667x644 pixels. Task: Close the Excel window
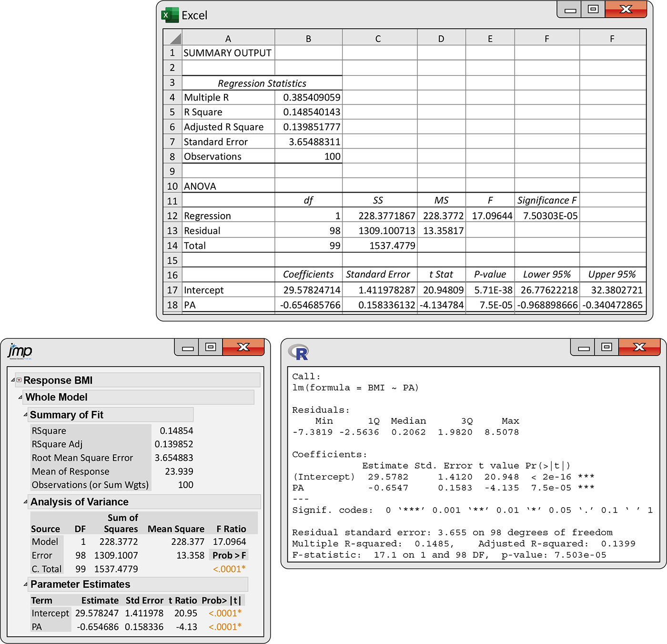626,10
